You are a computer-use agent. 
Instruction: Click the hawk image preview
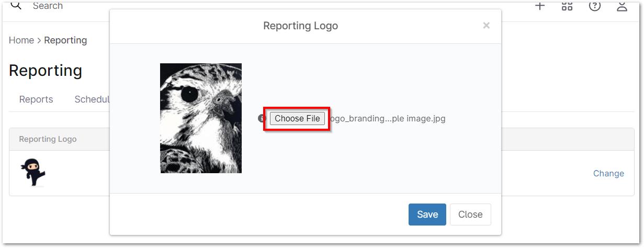(201, 118)
